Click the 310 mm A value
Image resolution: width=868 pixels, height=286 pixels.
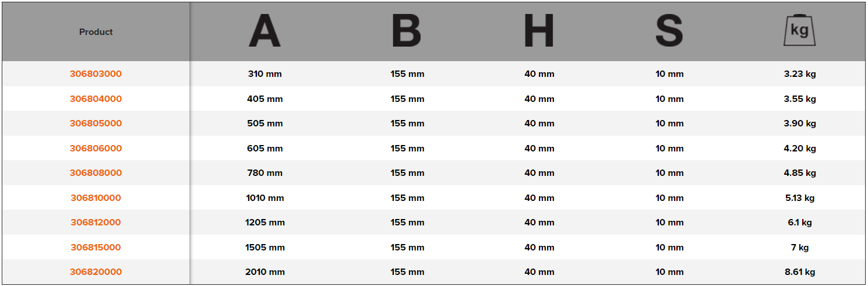click(x=264, y=74)
